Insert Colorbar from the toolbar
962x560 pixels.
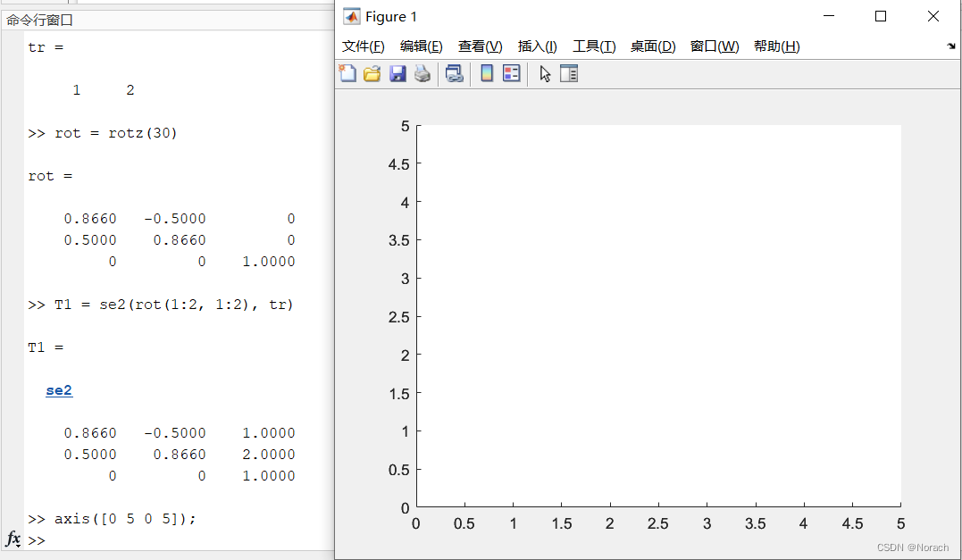pos(487,73)
